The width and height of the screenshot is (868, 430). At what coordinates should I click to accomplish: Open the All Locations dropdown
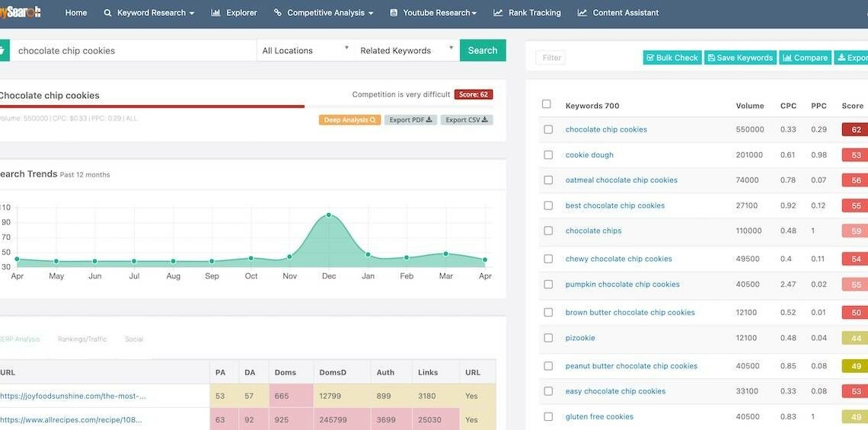point(305,50)
